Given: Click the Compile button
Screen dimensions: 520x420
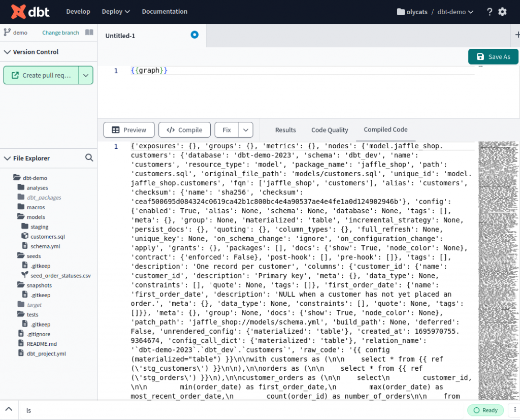Looking at the screenshot, I should coord(184,130).
